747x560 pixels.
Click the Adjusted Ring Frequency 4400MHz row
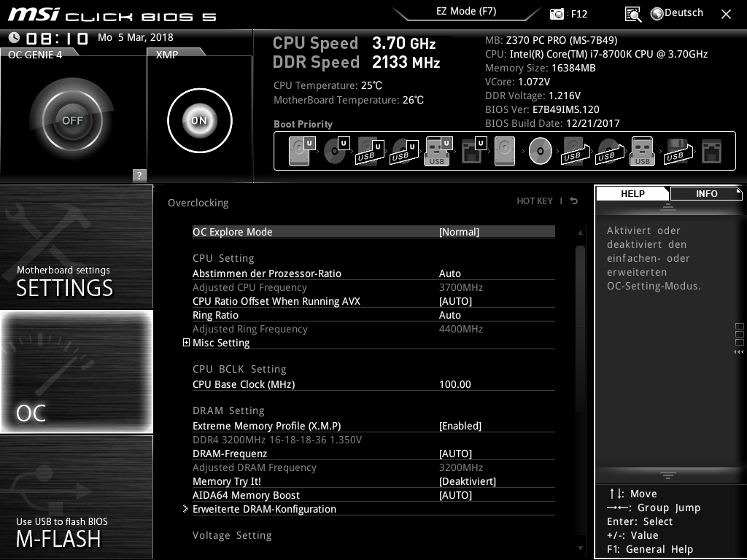coord(373,329)
